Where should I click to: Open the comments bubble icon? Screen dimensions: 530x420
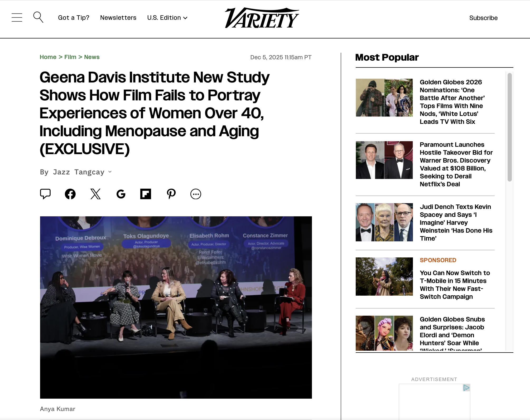(x=45, y=194)
